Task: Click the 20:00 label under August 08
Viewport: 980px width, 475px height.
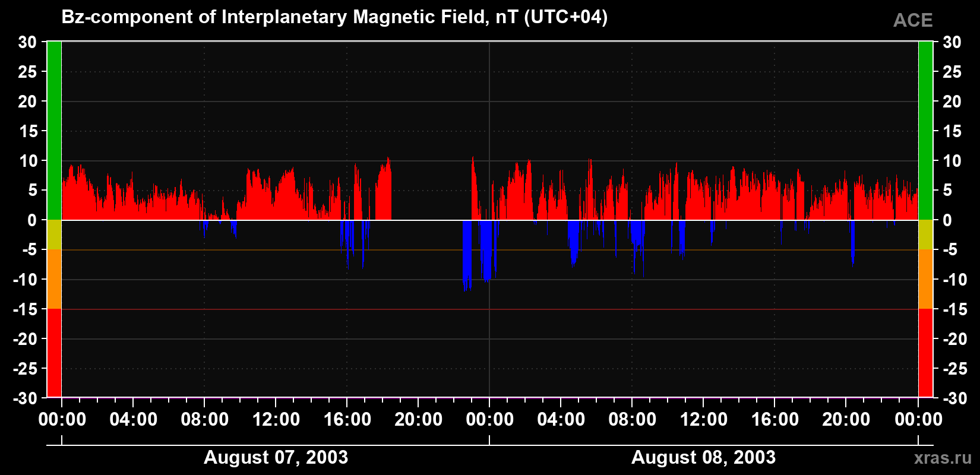Action: click(x=846, y=420)
